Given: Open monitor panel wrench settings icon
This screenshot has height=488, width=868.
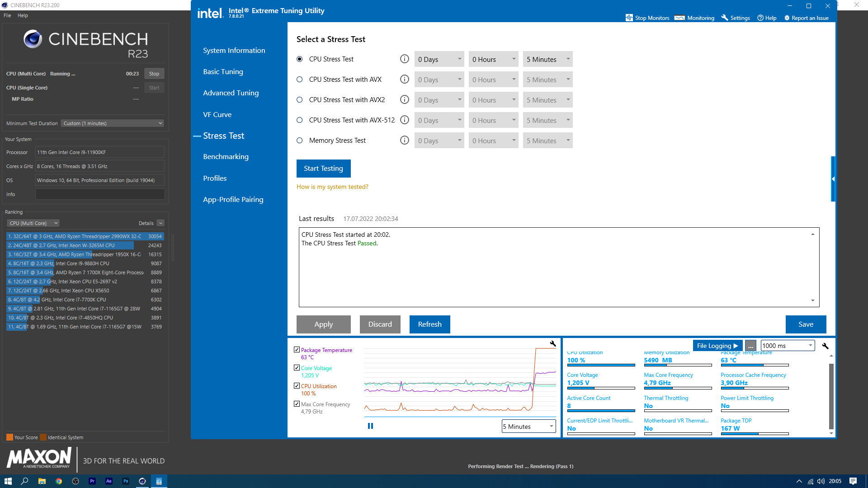Looking at the screenshot, I should pyautogui.click(x=825, y=346).
